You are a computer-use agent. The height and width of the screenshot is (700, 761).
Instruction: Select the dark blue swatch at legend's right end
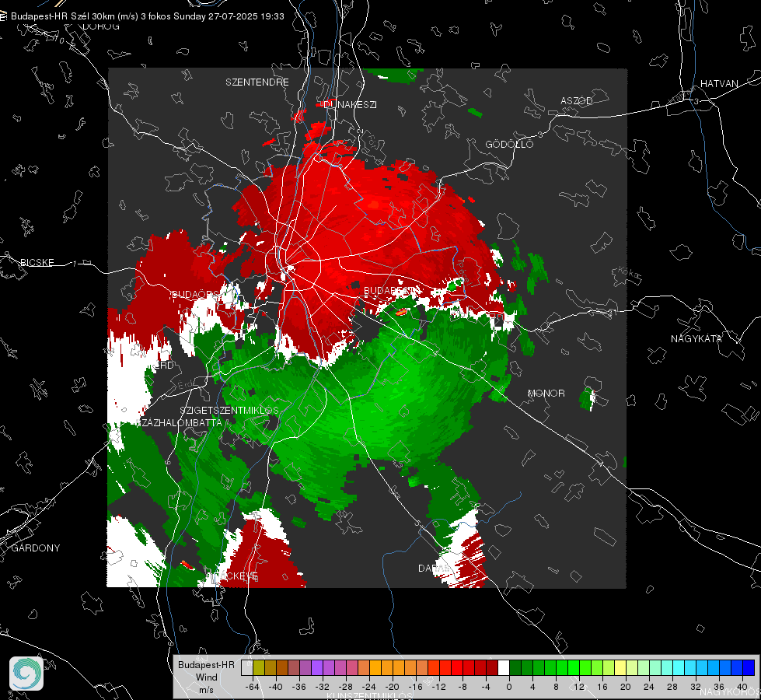[x=749, y=668]
